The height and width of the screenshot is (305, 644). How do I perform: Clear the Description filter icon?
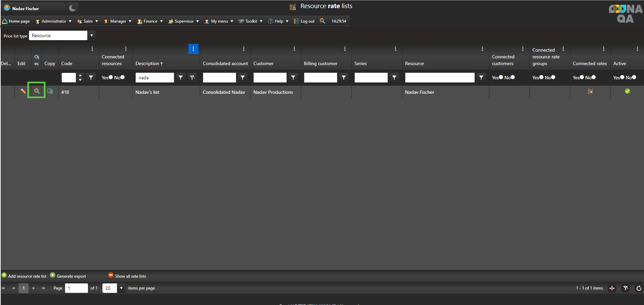[192, 78]
